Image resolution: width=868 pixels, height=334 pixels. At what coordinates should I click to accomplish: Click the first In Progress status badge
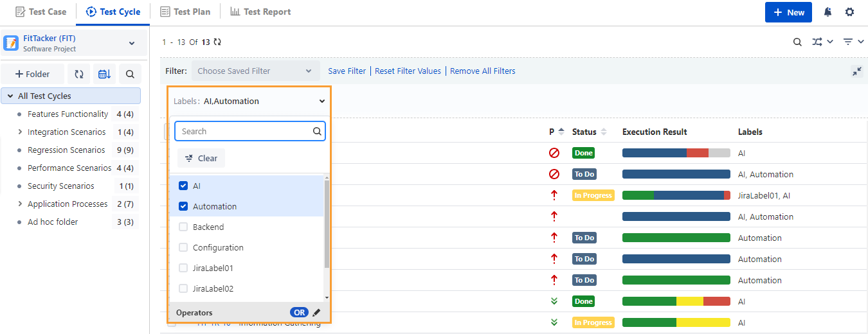(x=593, y=195)
